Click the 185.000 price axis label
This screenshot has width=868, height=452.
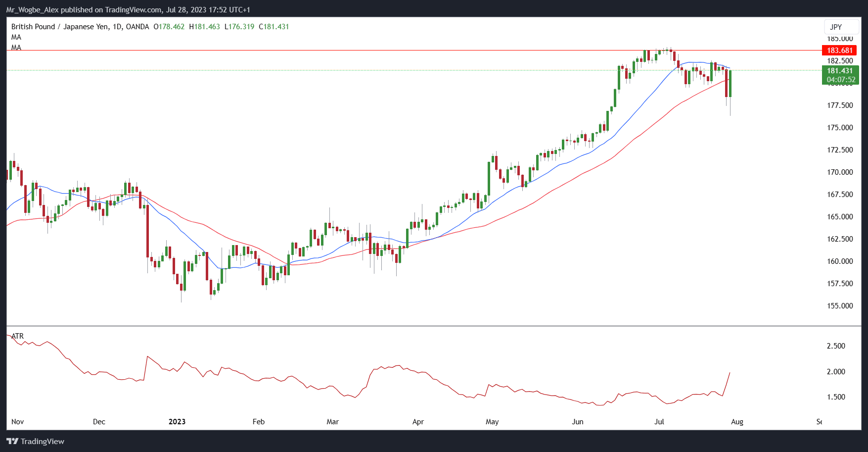click(840, 39)
